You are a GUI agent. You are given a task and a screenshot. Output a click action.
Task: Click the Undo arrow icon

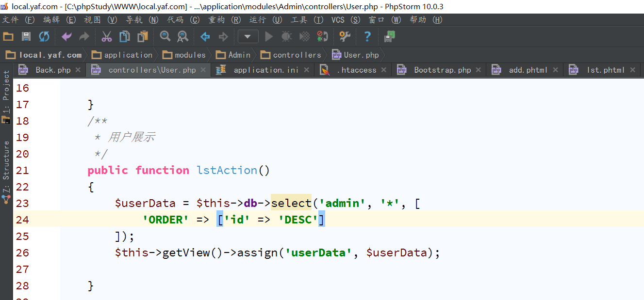click(x=66, y=37)
